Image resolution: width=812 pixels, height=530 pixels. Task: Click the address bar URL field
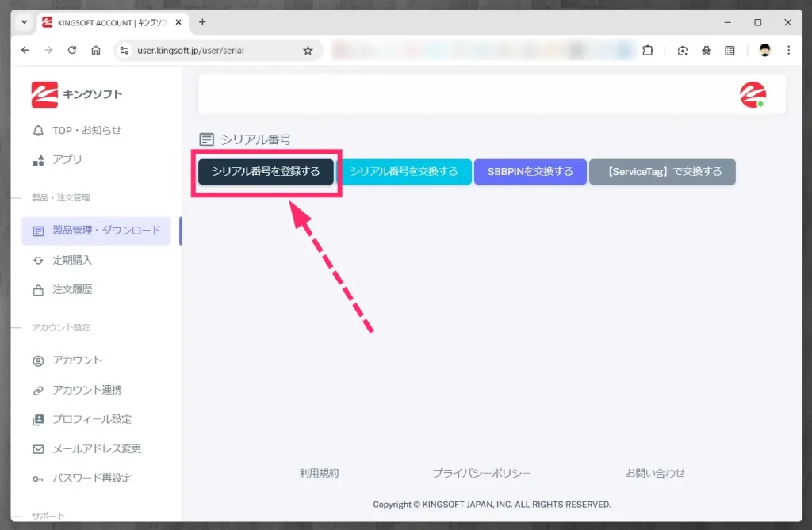click(x=210, y=50)
